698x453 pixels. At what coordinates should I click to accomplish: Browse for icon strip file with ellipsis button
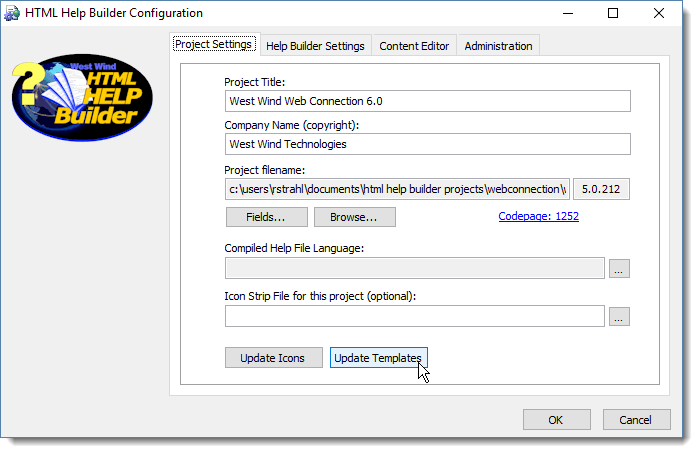click(x=619, y=317)
